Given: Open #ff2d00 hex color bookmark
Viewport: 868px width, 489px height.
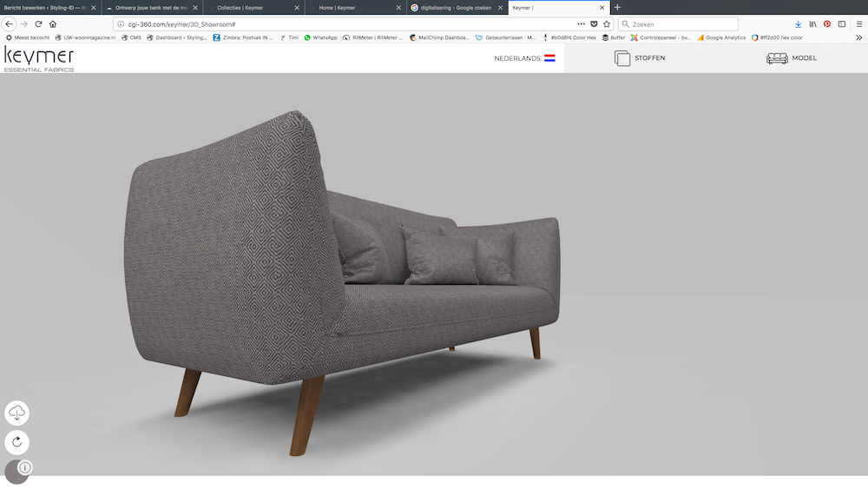Looking at the screenshot, I should pos(777,37).
